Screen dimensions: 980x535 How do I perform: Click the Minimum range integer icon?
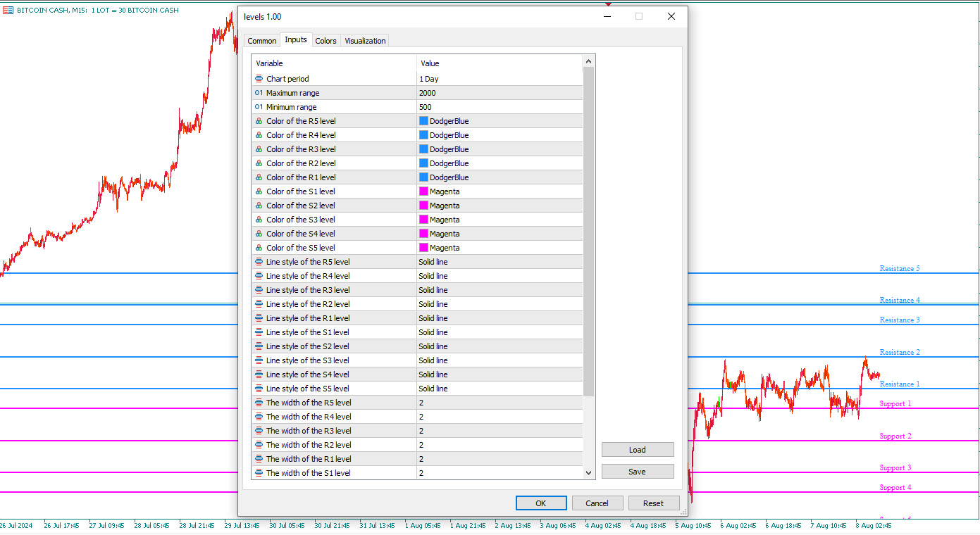[259, 107]
